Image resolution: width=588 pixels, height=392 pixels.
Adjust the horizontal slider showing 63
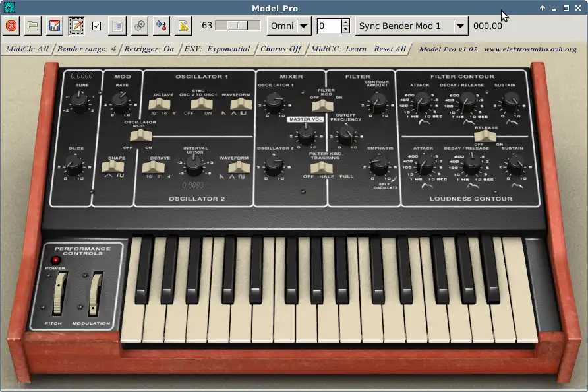pyautogui.click(x=237, y=26)
